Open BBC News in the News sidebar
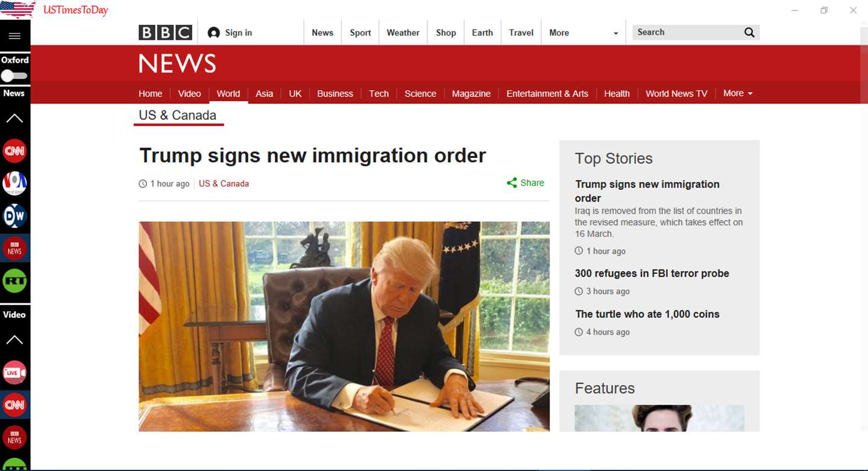Viewport: 868px width, 471px height. (x=14, y=248)
